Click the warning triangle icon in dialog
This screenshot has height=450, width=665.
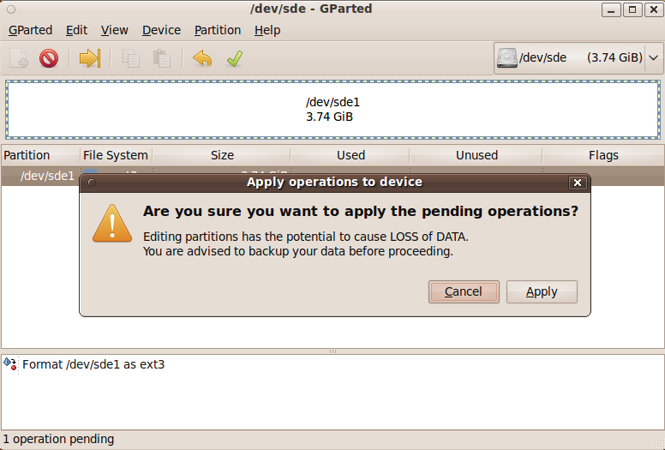112,223
